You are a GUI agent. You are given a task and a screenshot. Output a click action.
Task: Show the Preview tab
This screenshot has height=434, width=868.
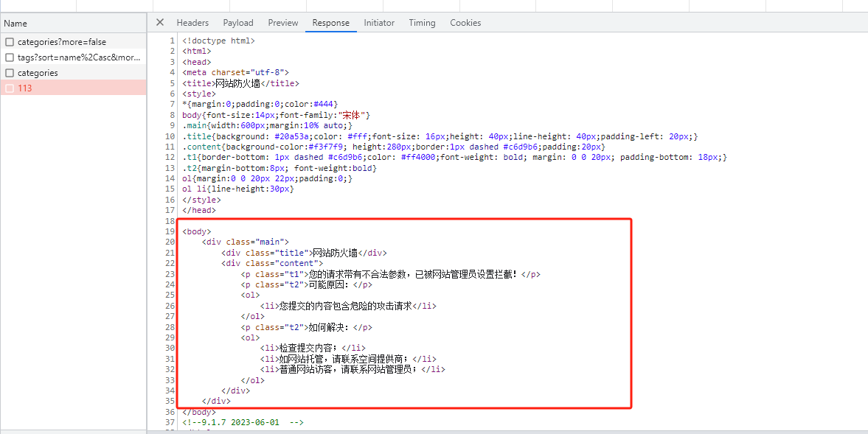pos(283,23)
